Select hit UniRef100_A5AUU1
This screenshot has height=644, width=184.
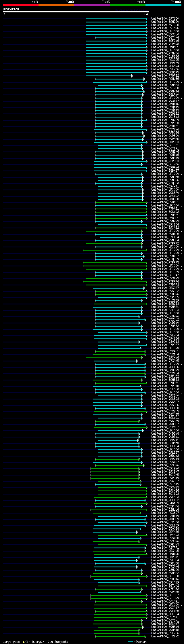click(165, 218)
